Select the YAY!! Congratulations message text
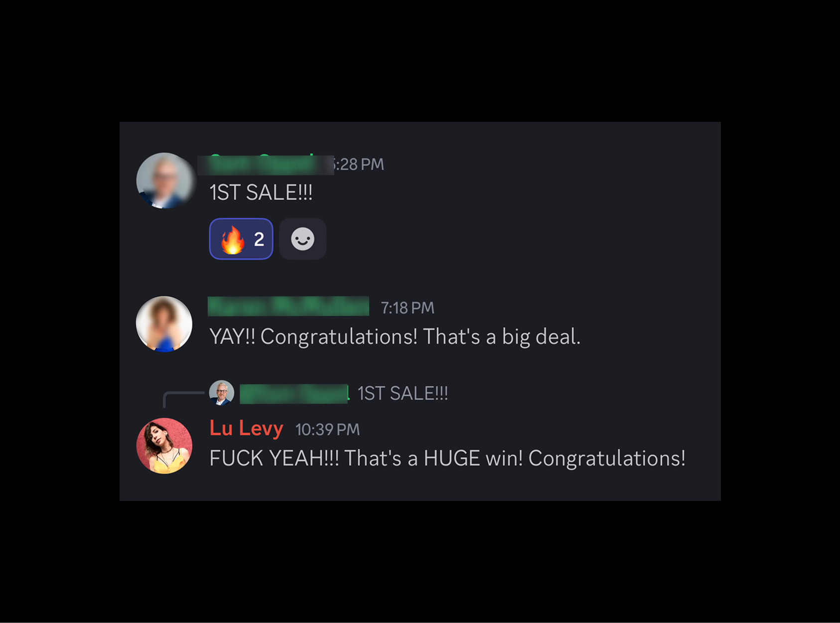Viewport: 840px width, 623px height. pyautogui.click(x=395, y=337)
